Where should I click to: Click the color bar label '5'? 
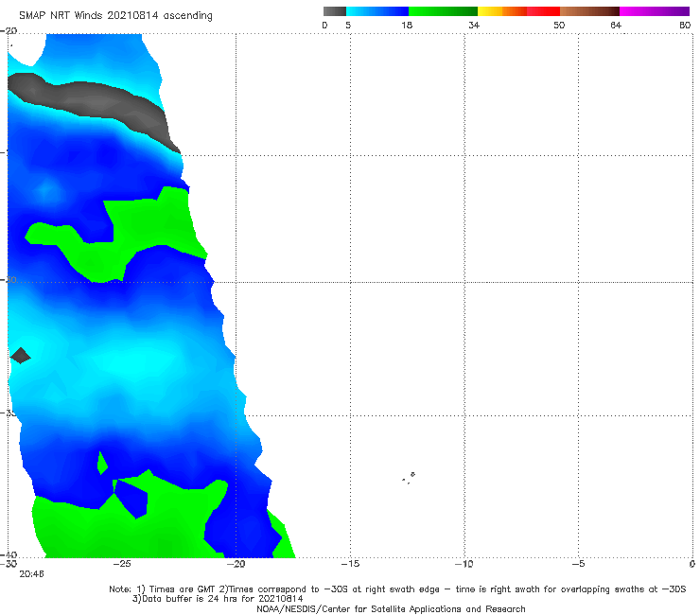348,26
